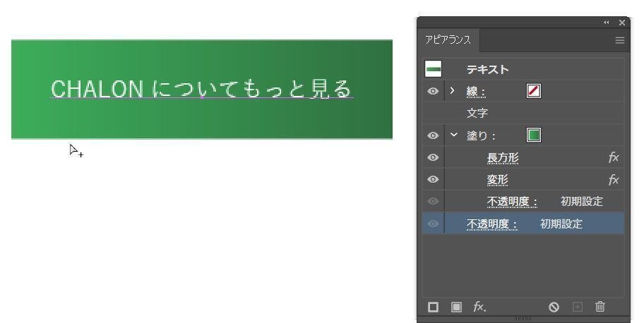Open the 不透明度 link in the highlighted row

click(491, 224)
